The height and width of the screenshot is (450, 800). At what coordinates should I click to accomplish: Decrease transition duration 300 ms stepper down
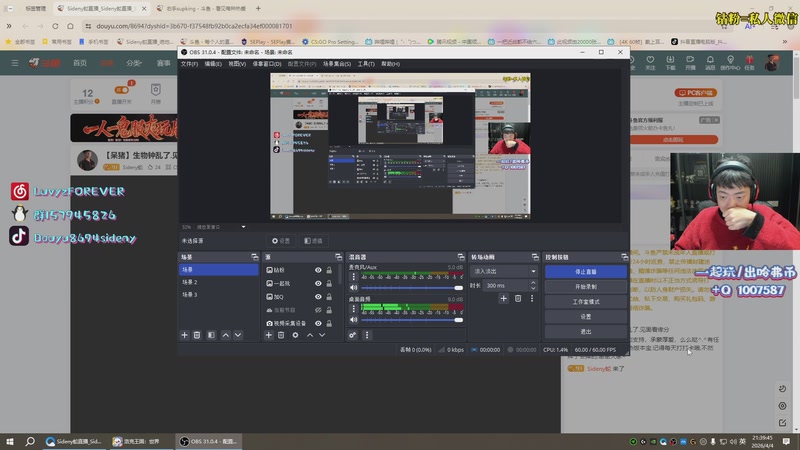(533, 288)
